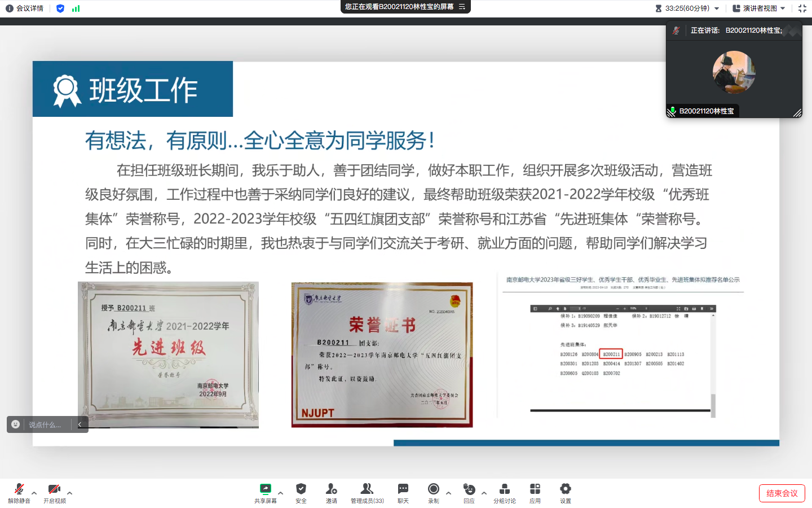Click the 说点什么 chat input field
The image size is (812, 508).
coord(45,424)
